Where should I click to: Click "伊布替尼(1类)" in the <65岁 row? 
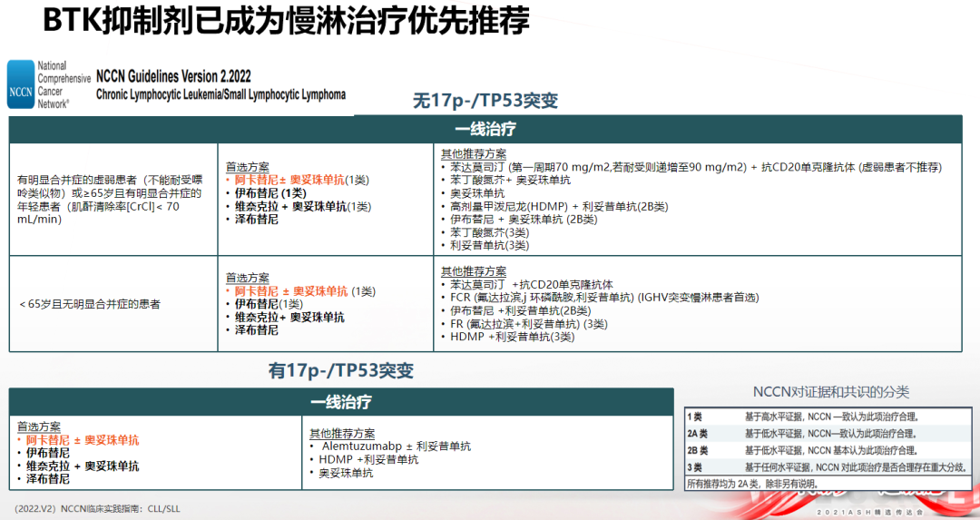(x=269, y=304)
